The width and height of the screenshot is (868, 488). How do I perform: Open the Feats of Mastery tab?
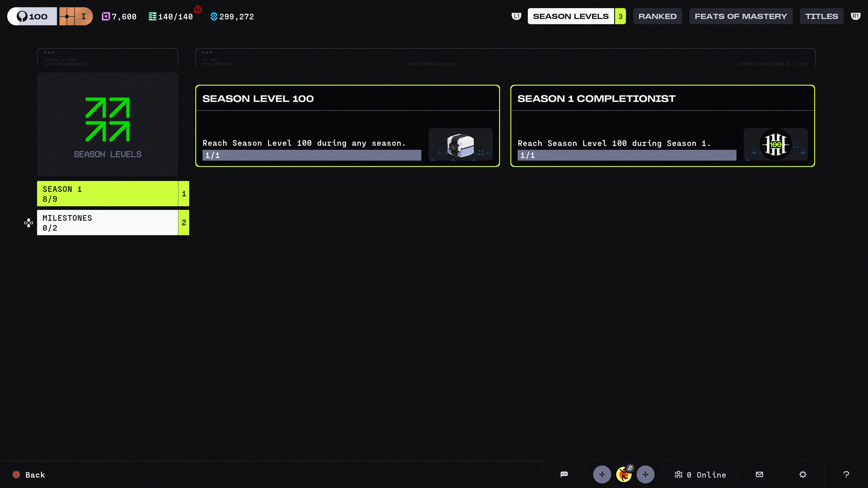click(741, 16)
